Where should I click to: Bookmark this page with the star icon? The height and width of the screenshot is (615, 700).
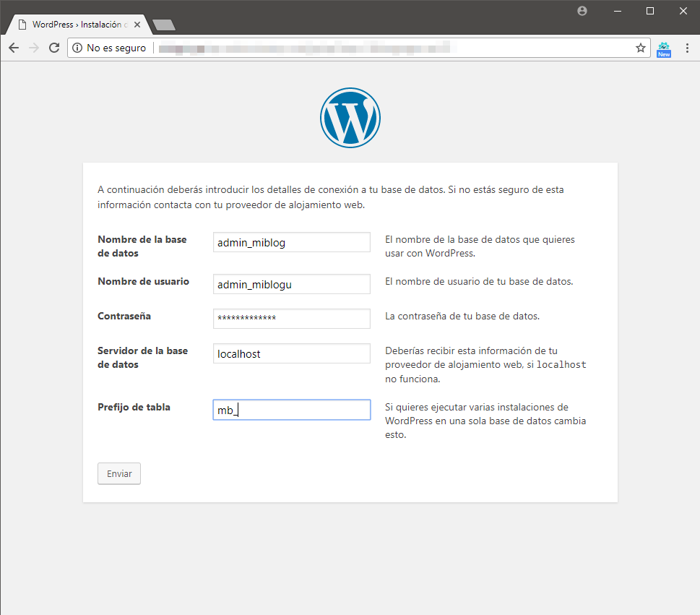641,48
